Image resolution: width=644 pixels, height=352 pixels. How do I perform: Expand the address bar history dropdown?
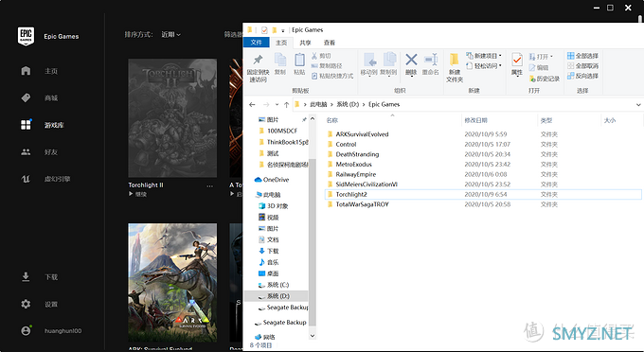638,105
